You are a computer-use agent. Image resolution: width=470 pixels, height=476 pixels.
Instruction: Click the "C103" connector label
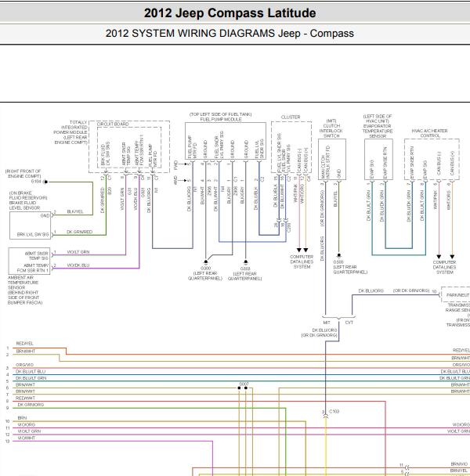tap(334, 411)
